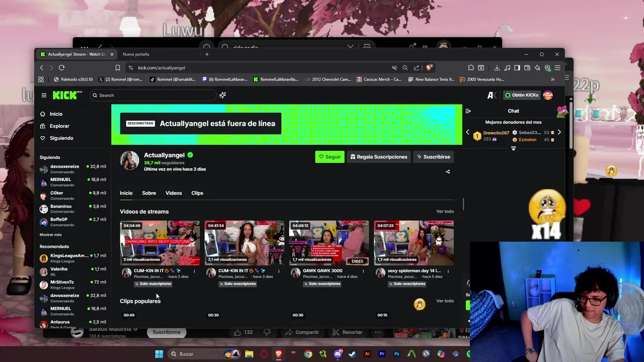Go to previous top donors page
Viewport: 644px width, 362px height.
click(x=467, y=132)
